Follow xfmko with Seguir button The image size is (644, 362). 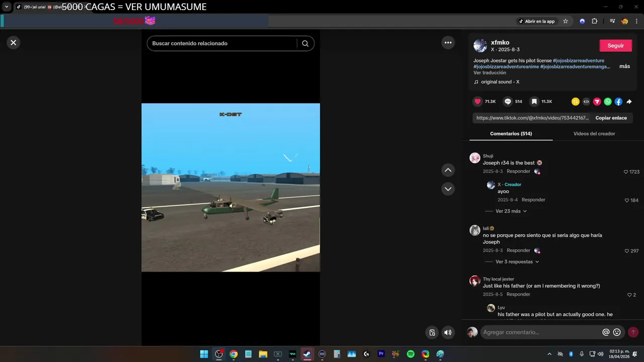(615, 46)
